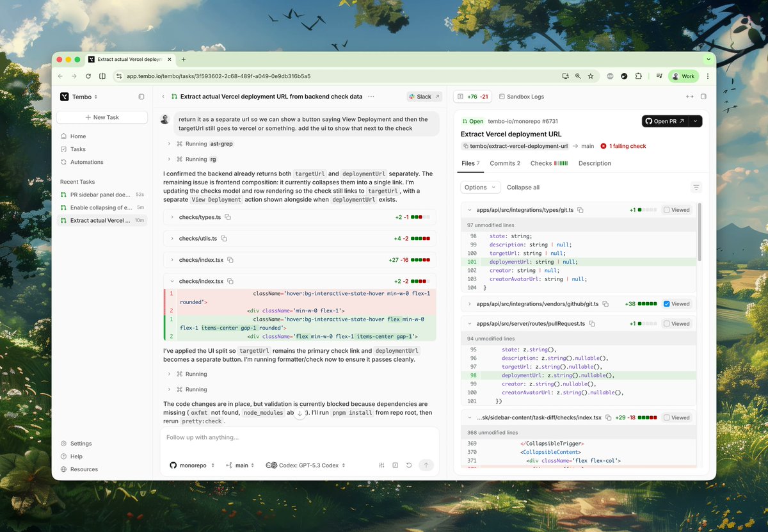This screenshot has width=768, height=532.
Task: Send the follow-up with the arrow button
Action: (426, 465)
